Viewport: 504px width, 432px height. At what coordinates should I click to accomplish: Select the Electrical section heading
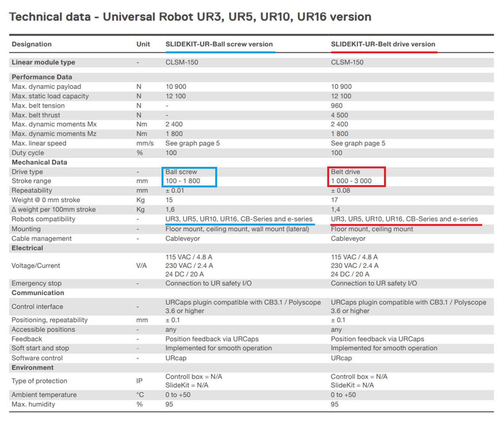(x=27, y=248)
